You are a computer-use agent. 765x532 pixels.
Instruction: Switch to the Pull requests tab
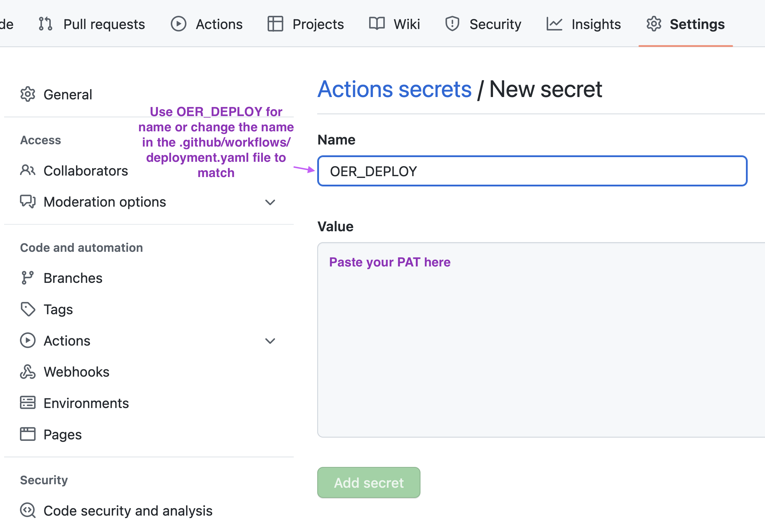tap(92, 24)
